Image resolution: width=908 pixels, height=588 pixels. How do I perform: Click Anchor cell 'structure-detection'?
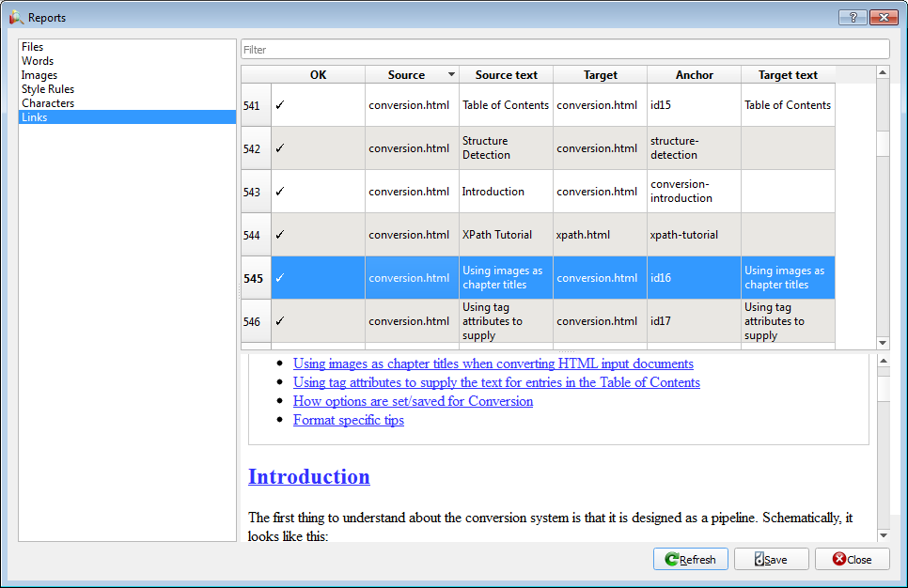click(694, 148)
